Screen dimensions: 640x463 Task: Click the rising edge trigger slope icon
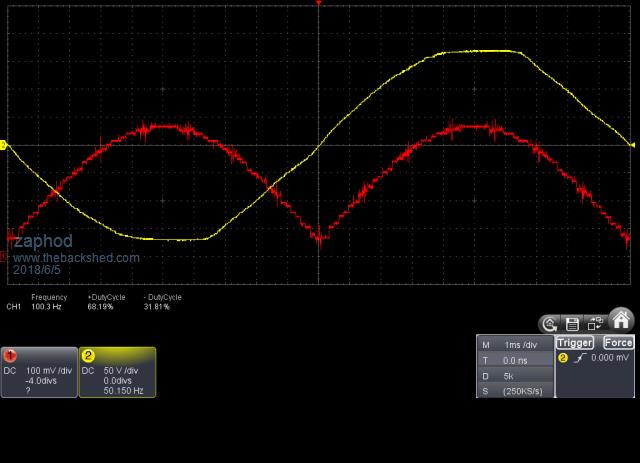[577, 357]
